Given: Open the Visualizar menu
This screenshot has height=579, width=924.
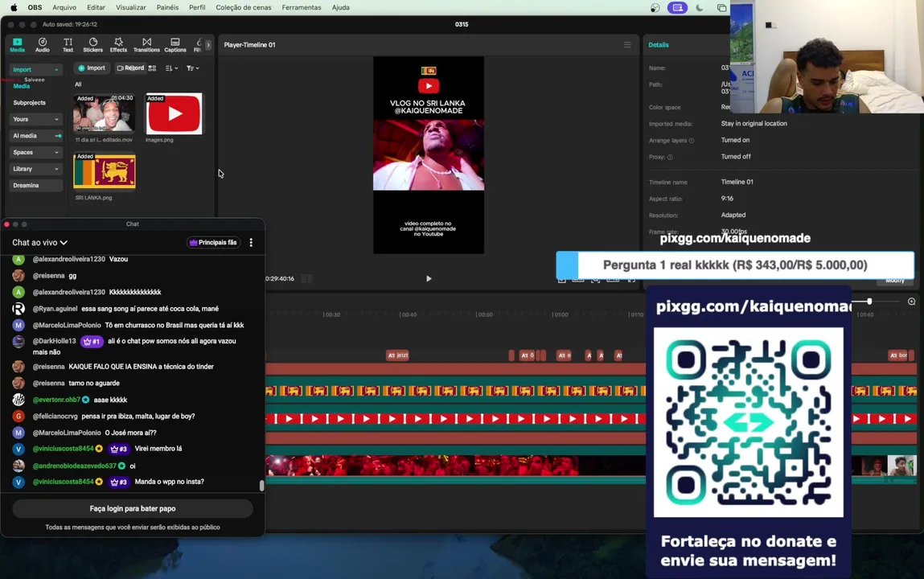Looking at the screenshot, I should 131,8.
